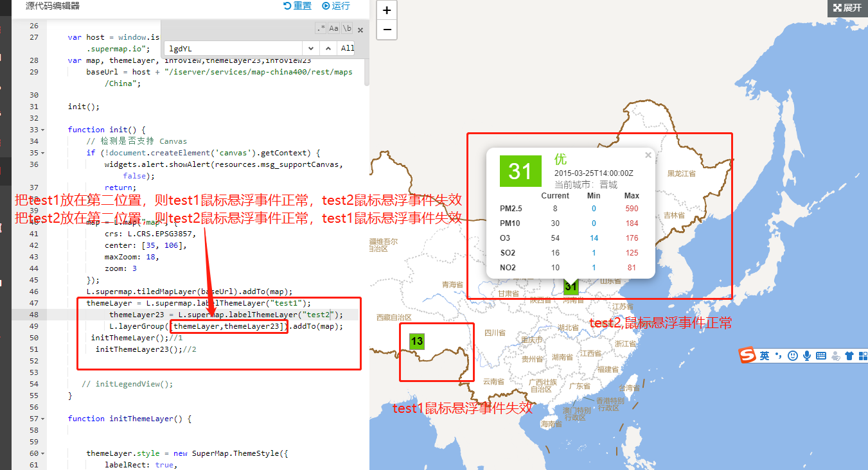Expand the map via 展开 button
This screenshot has height=470, width=868.
[847, 8]
